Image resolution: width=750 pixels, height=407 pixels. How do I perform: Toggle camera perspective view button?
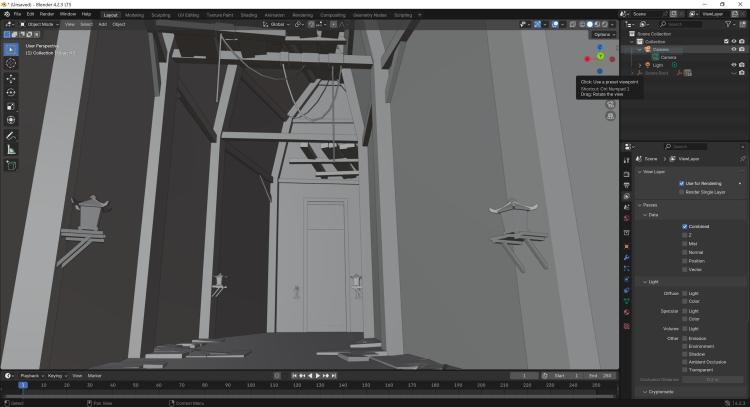(610, 104)
